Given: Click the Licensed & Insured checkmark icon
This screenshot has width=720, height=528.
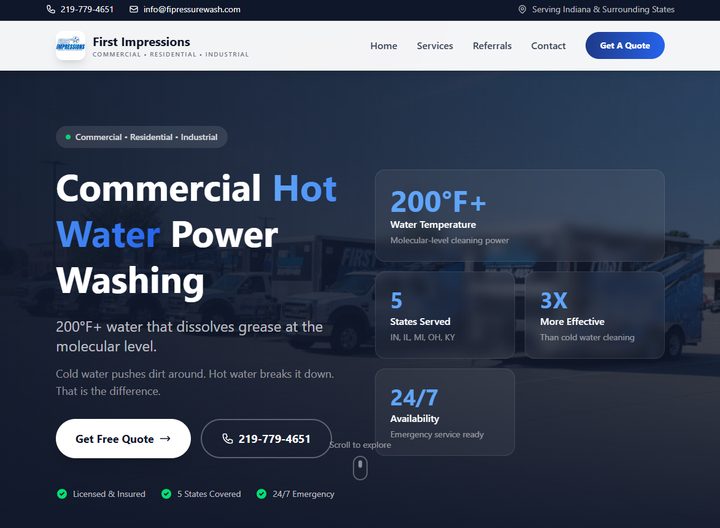Looking at the screenshot, I should (62, 494).
